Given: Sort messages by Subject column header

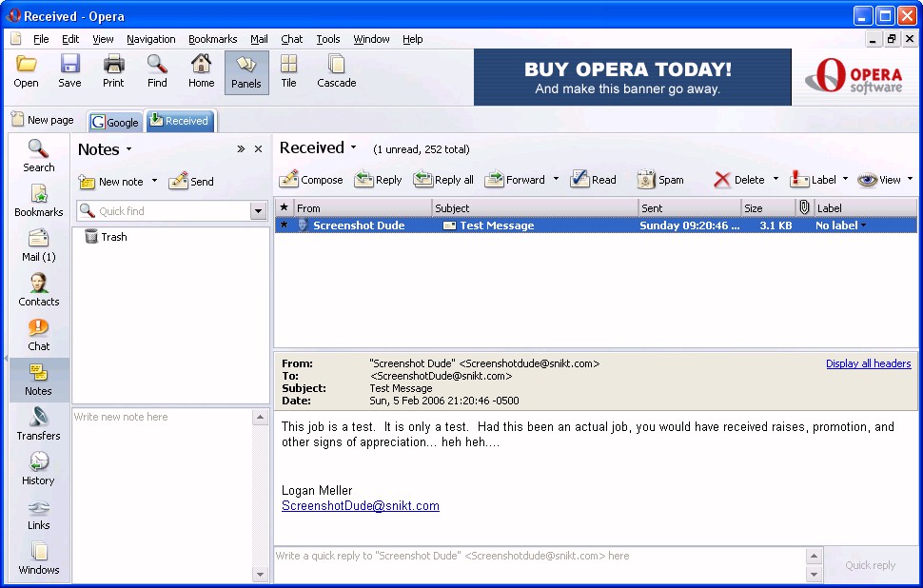Looking at the screenshot, I should pos(533,207).
